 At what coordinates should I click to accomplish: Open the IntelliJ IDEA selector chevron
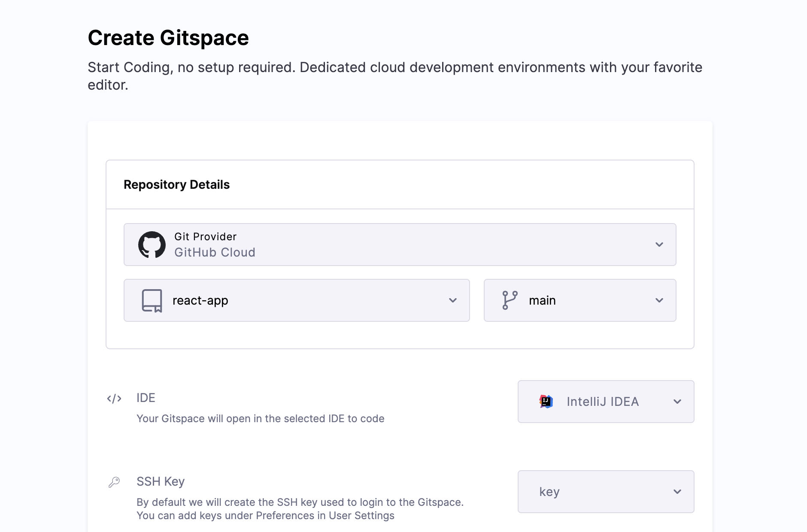pyautogui.click(x=677, y=402)
